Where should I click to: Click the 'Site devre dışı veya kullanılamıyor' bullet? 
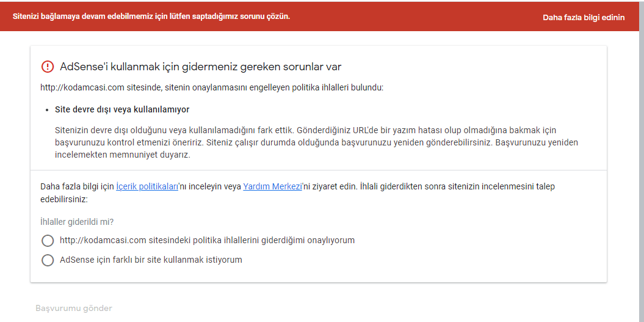coord(122,110)
